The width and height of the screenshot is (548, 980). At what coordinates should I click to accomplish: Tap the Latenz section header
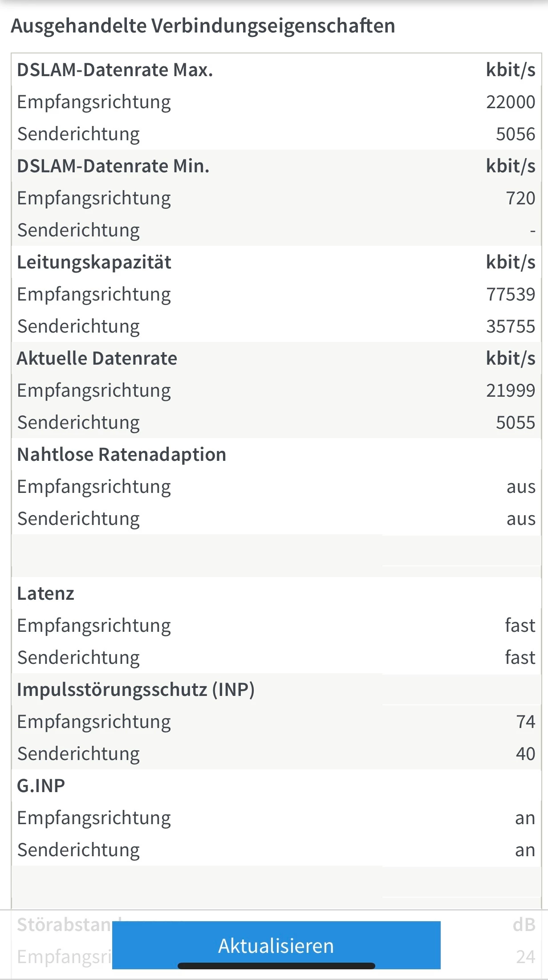pos(45,594)
